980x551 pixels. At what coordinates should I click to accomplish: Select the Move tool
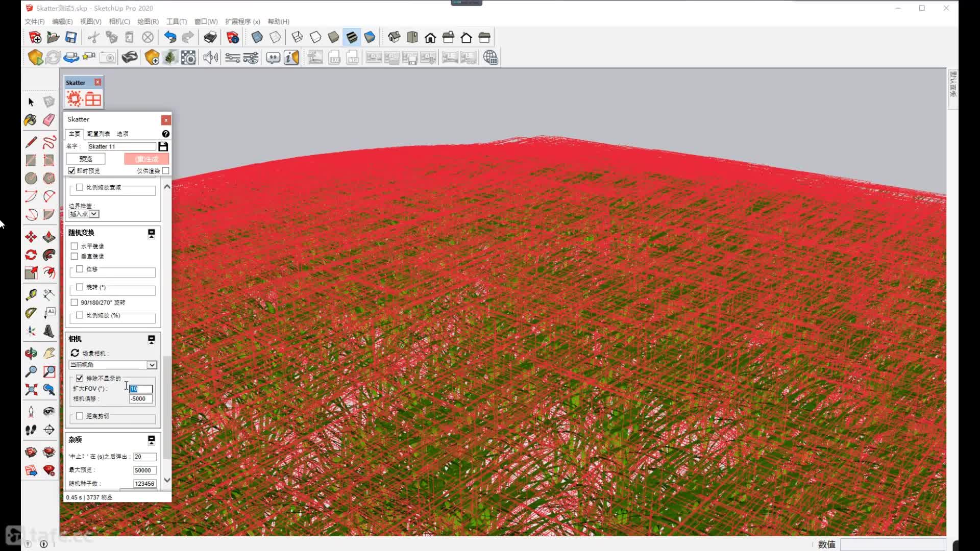31,237
